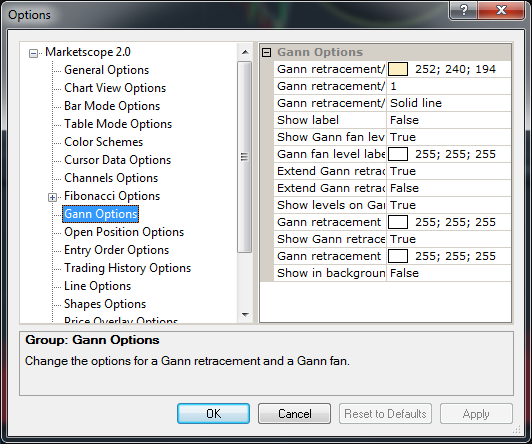Click the Cancel button
This screenshot has height=444, width=532.
tap(294, 413)
